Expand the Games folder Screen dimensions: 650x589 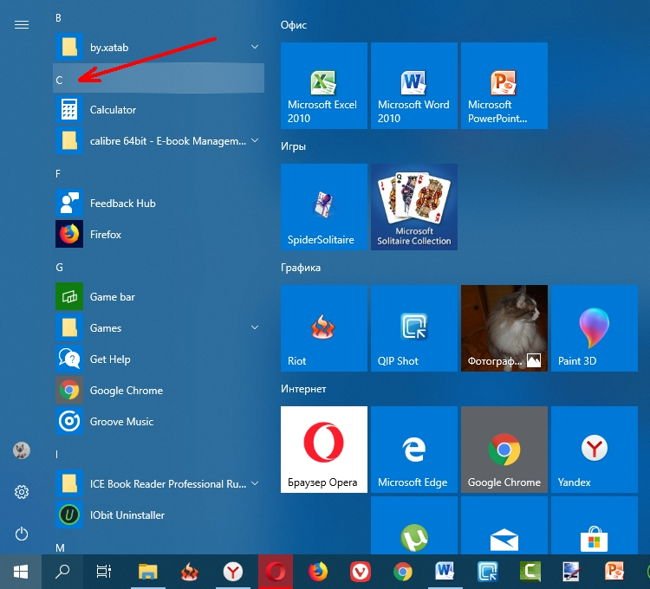click(x=159, y=328)
